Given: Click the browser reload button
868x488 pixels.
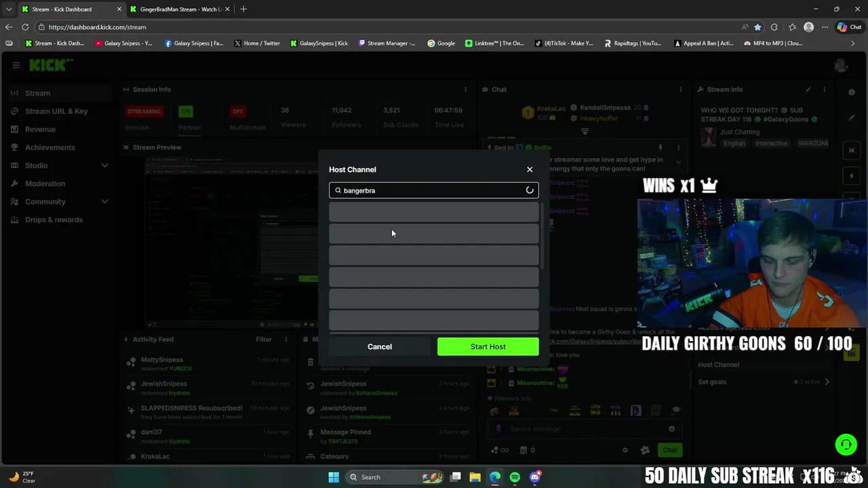Looking at the screenshot, I should (x=25, y=27).
